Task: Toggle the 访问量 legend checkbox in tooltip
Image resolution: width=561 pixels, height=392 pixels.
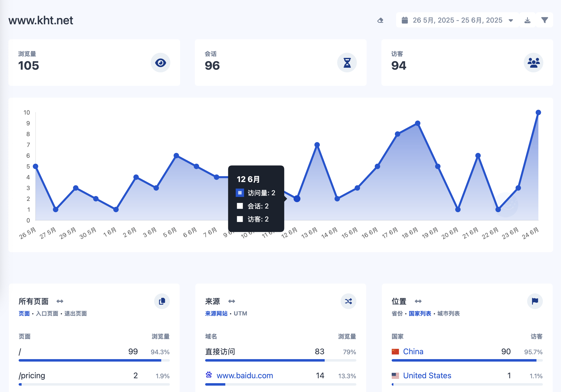Action: 239,193
